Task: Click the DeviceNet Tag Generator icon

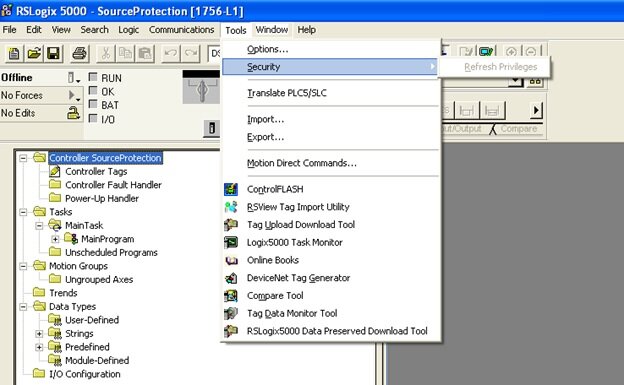Action: coord(231,278)
